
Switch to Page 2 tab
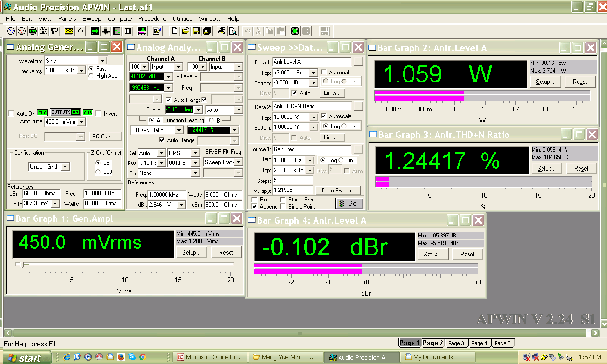(433, 343)
